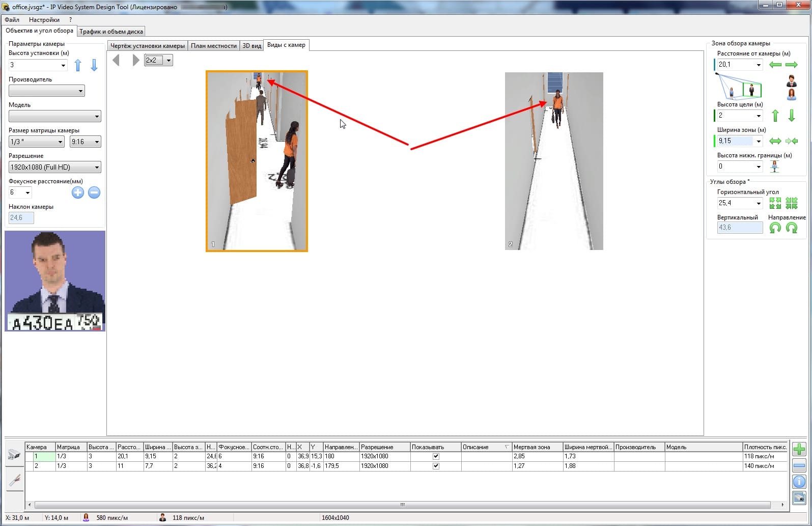Select the female target figure icon
This screenshot has height=526, width=812.
pos(792,94)
